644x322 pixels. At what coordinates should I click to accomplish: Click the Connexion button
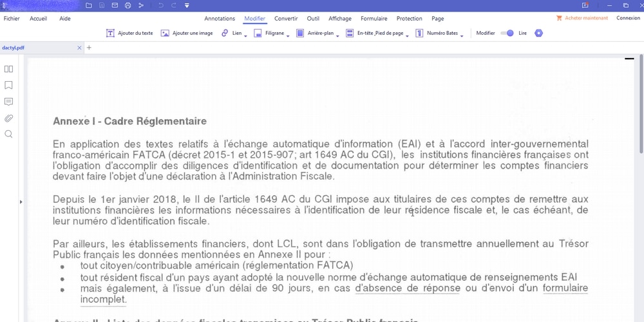[629, 18]
